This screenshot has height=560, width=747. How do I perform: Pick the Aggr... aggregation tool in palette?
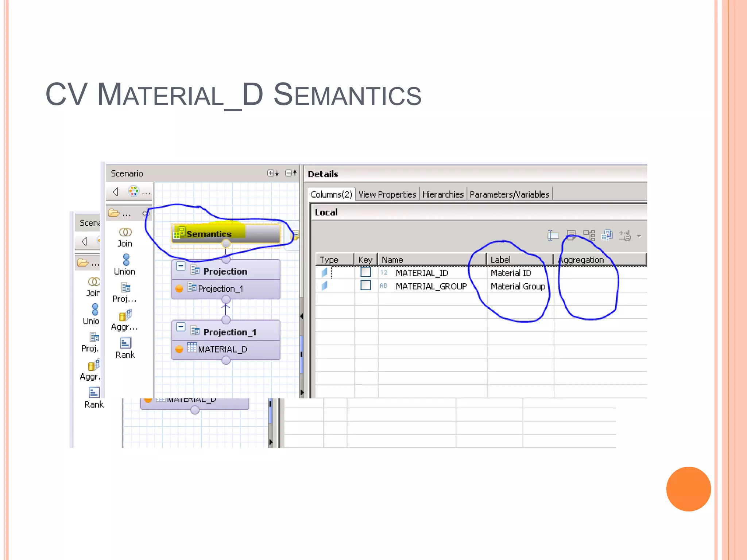pos(125,320)
